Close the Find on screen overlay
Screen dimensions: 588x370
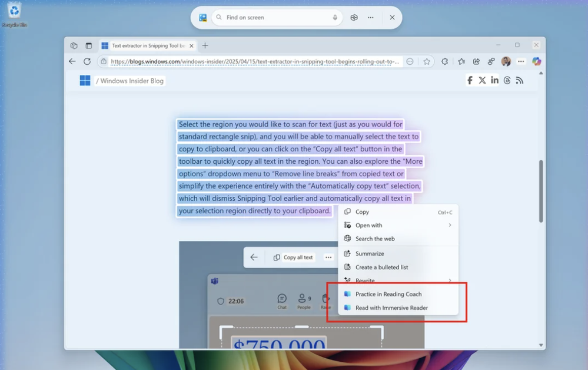pos(392,18)
